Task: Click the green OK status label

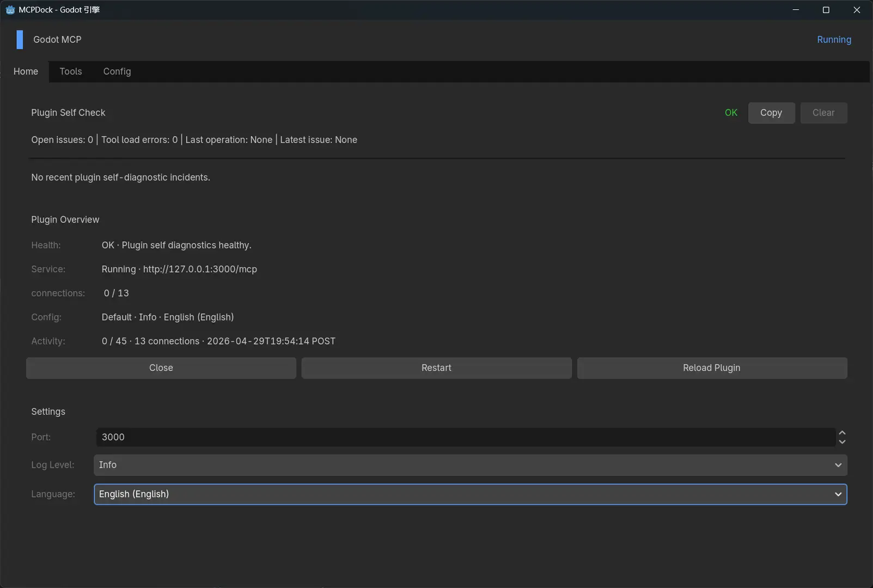Action: pos(731,113)
